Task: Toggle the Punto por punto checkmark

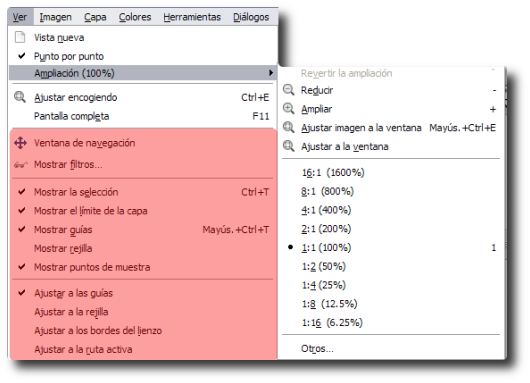Action: point(22,56)
